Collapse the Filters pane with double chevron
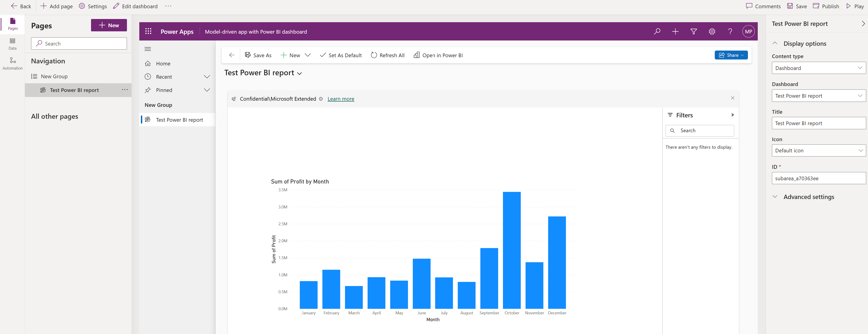This screenshot has height=334, width=868. pos(732,115)
